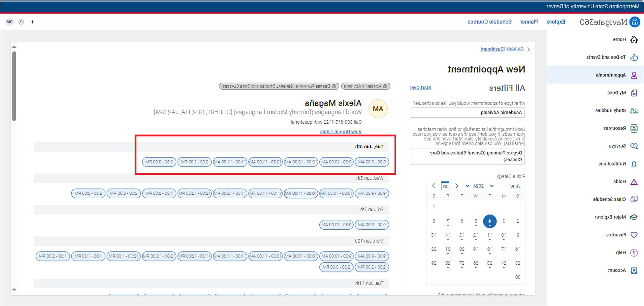Image resolution: width=644 pixels, height=306 pixels.
Task: Select Mon Jun 10th 2:30 - 3:00 PM slot
Action: tap(337, 267)
